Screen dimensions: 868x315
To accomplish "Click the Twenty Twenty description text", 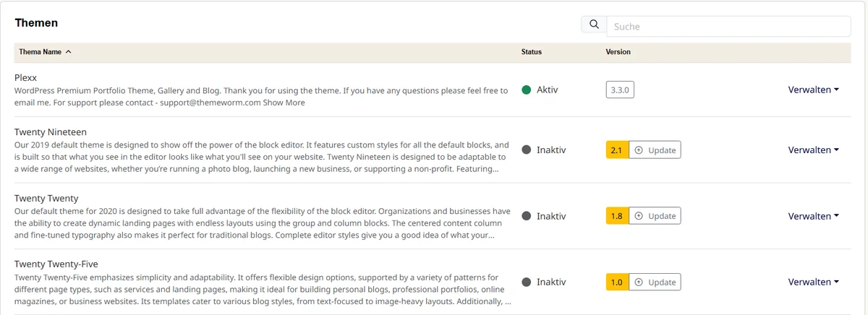I will coord(263,223).
